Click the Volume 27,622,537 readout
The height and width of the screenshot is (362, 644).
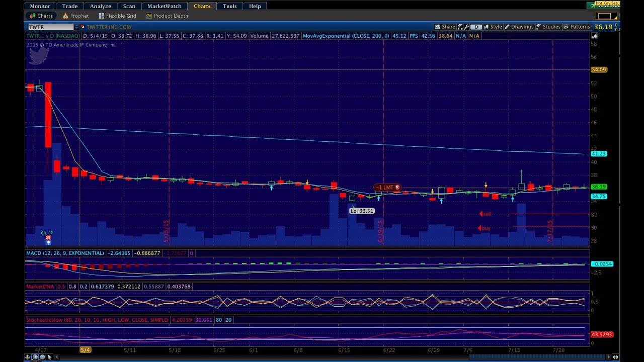(275, 36)
